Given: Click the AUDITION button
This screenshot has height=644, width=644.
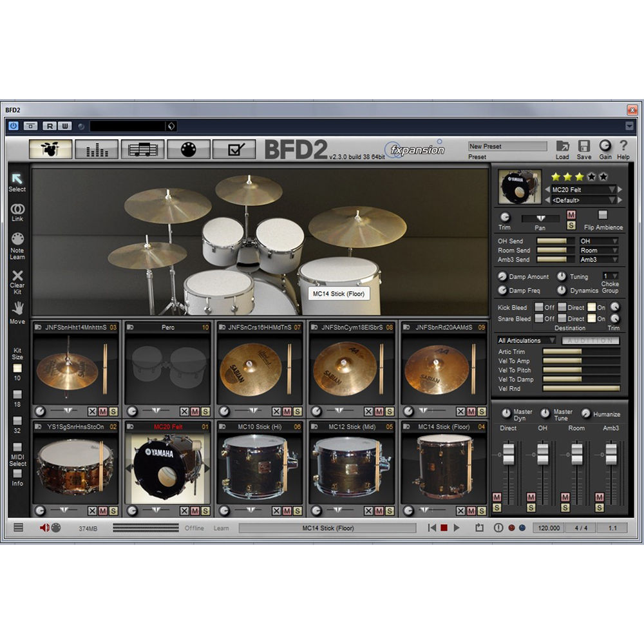Looking at the screenshot, I should click(x=590, y=340).
